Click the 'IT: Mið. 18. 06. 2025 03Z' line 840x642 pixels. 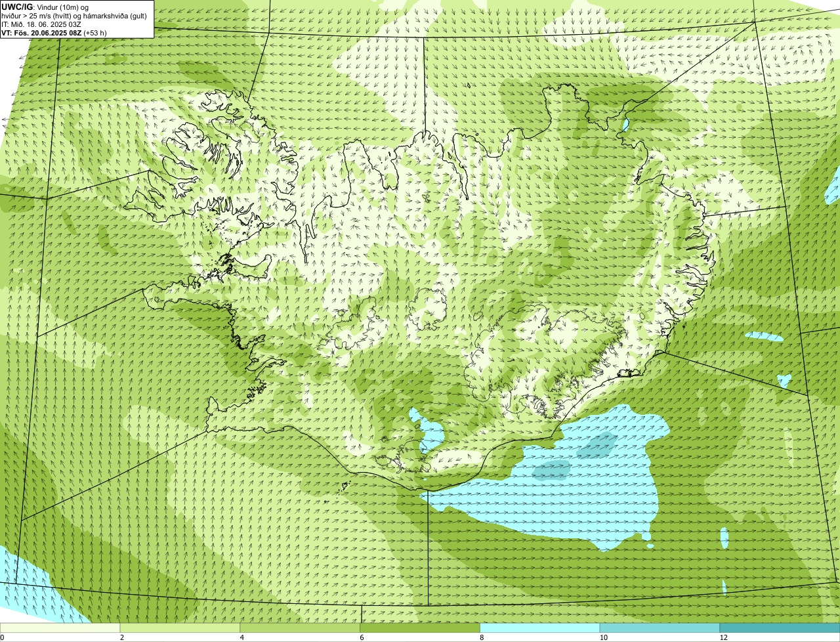[41, 24]
